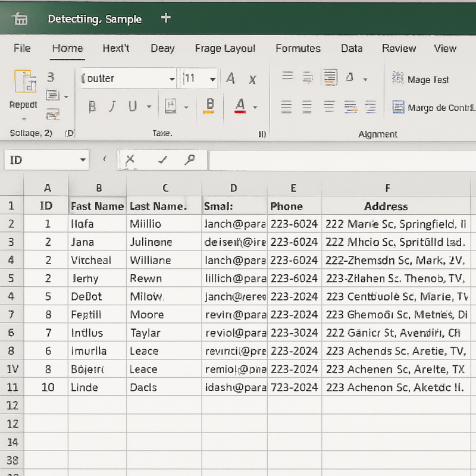Open the font name combo box

pos(129,79)
